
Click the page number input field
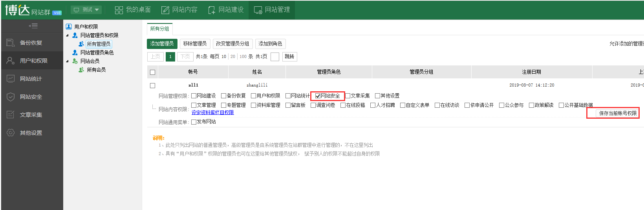pos(275,57)
